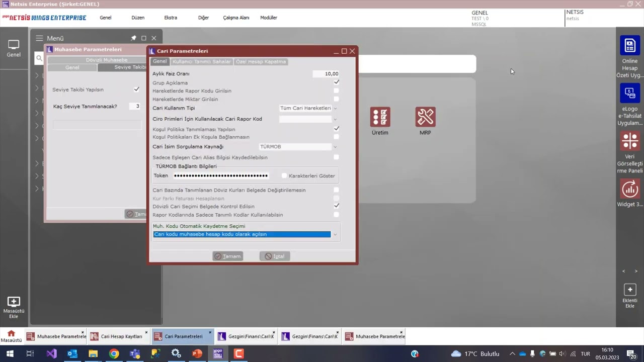Screen dimensions: 644x362
Task: Toggle Seviye Takibi Yapılsın in Muhasebe Parametreleri
Action: point(136,89)
